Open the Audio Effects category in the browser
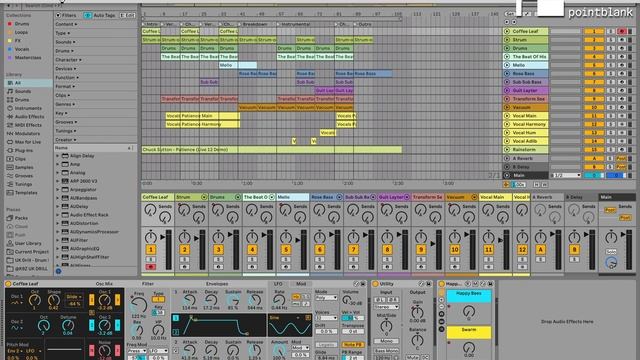Viewport: 640px width, 360px height. pos(29,117)
